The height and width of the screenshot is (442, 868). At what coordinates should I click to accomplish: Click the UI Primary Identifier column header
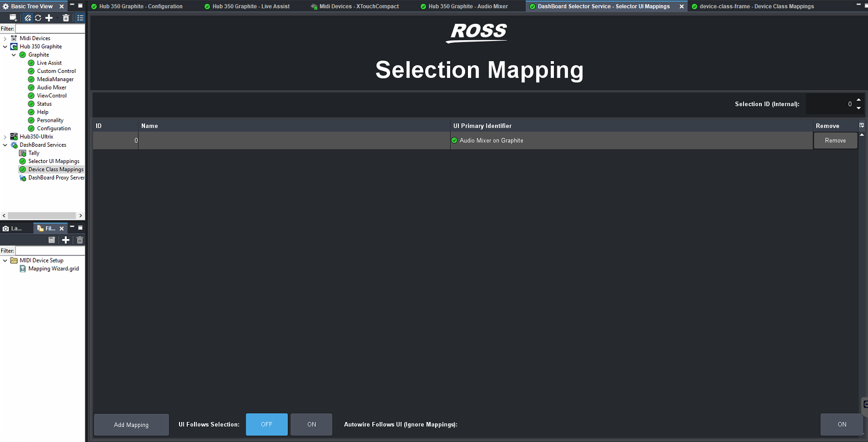[631, 126]
